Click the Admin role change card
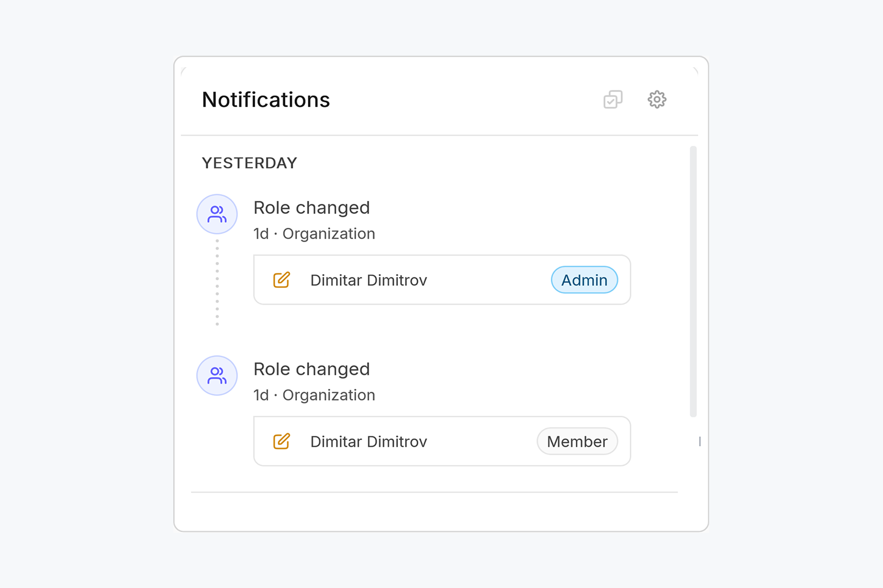The width and height of the screenshot is (883, 588). [442, 280]
